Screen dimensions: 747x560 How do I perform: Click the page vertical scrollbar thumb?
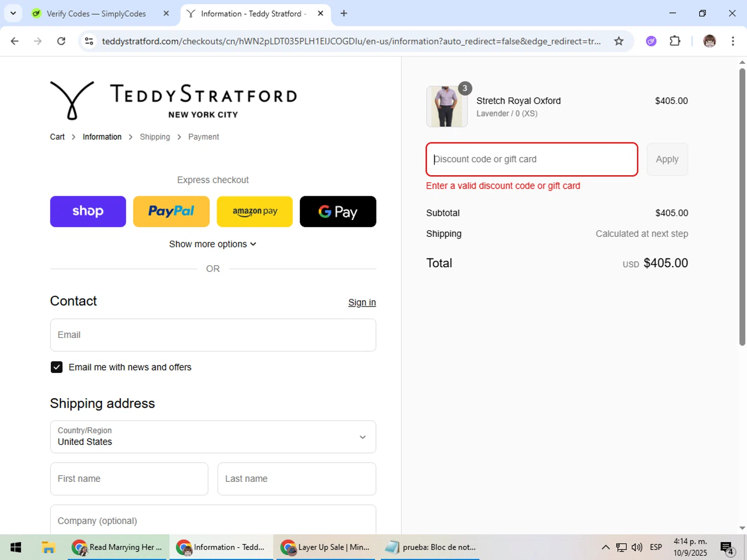[742, 207]
